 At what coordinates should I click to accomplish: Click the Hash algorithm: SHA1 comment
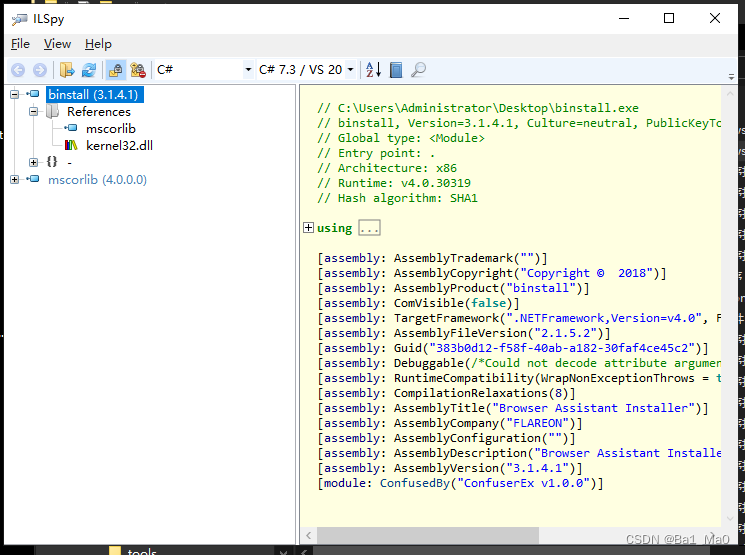[398, 198]
